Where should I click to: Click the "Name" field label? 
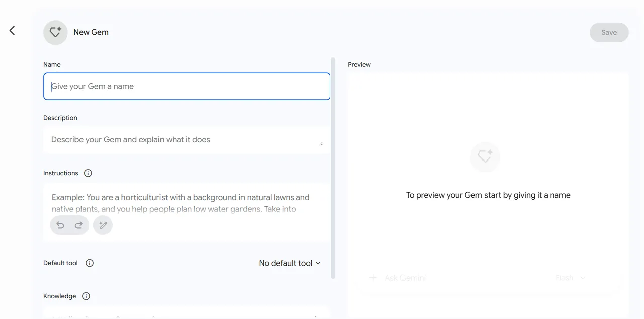click(x=52, y=64)
